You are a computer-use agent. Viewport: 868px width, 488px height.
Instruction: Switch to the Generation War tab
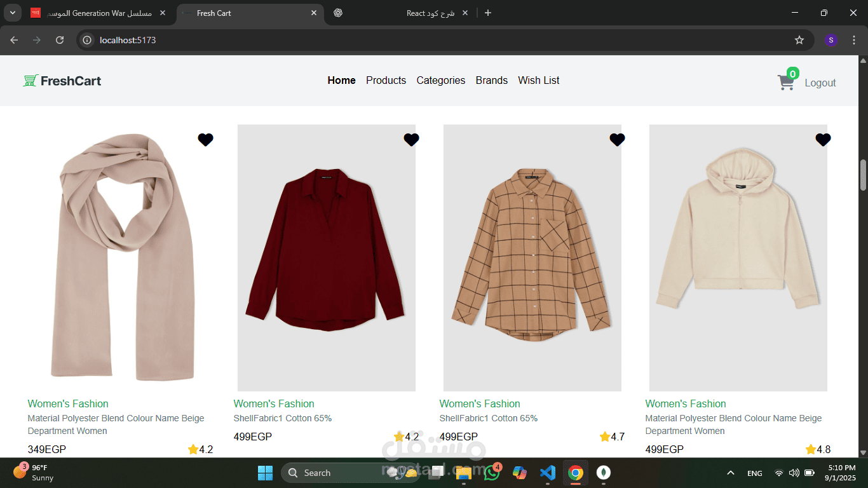tap(98, 13)
